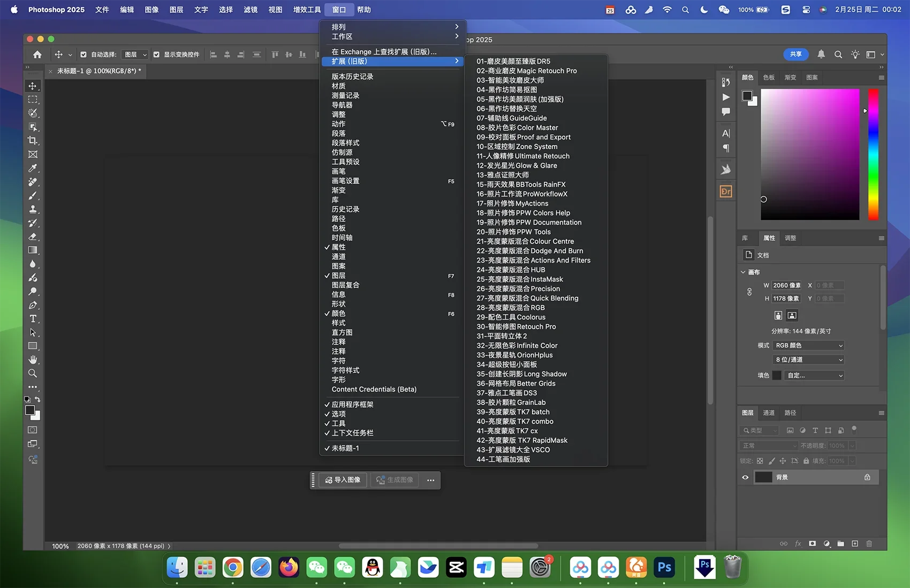Choose 07-辅助线 GuideGuide extension
This screenshot has height=588, width=910.
(536, 118)
